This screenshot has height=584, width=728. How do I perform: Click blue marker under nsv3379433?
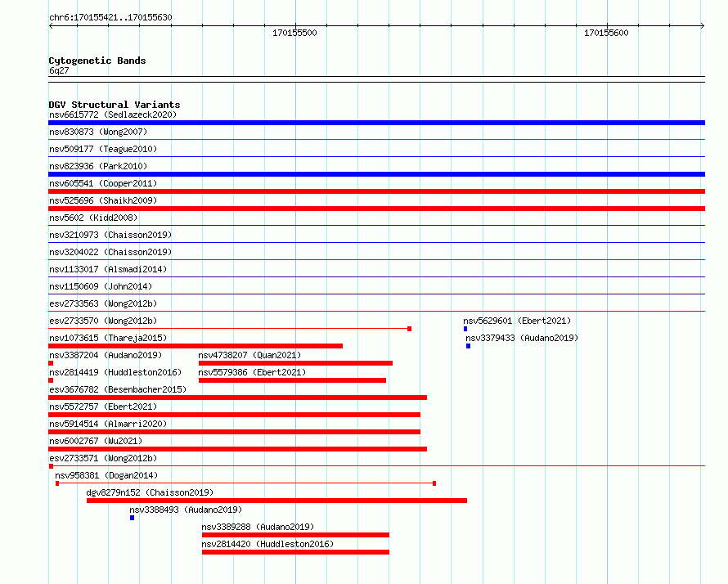(x=468, y=346)
